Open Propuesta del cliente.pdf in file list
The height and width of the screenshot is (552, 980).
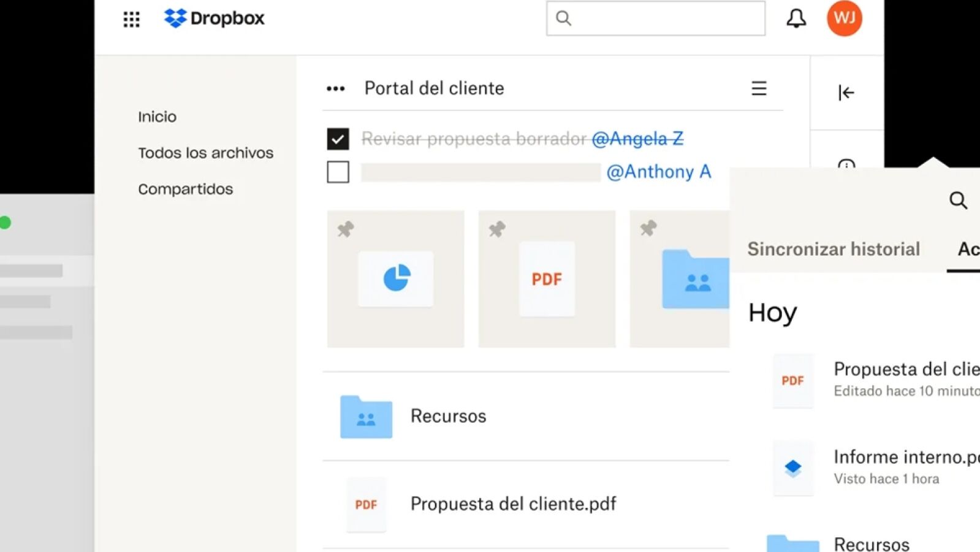[x=513, y=504]
